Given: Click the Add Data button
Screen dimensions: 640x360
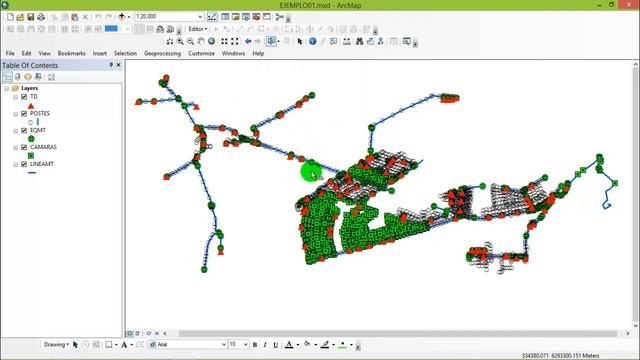Looking at the screenshot, I should pyautogui.click(x=121, y=17).
